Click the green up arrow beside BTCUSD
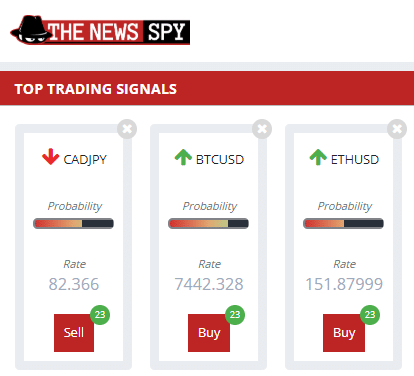 tap(183, 157)
